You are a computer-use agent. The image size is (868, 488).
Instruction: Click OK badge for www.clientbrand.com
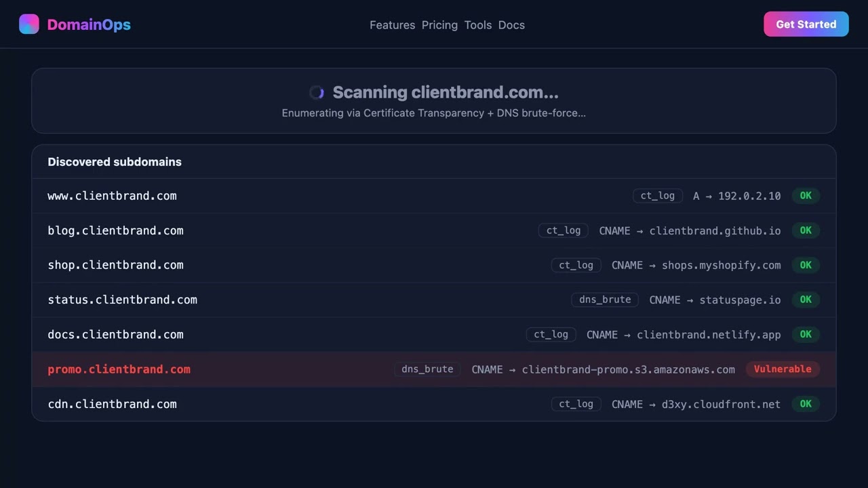coord(806,196)
